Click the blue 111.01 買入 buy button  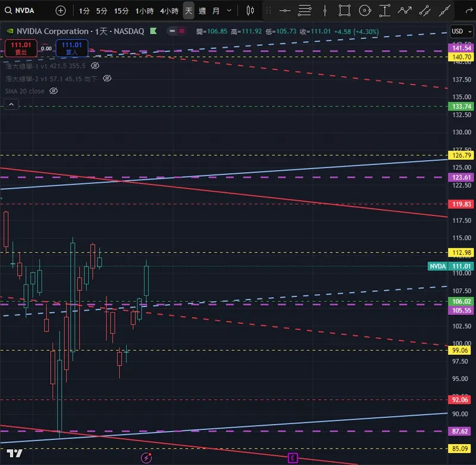[72, 48]
